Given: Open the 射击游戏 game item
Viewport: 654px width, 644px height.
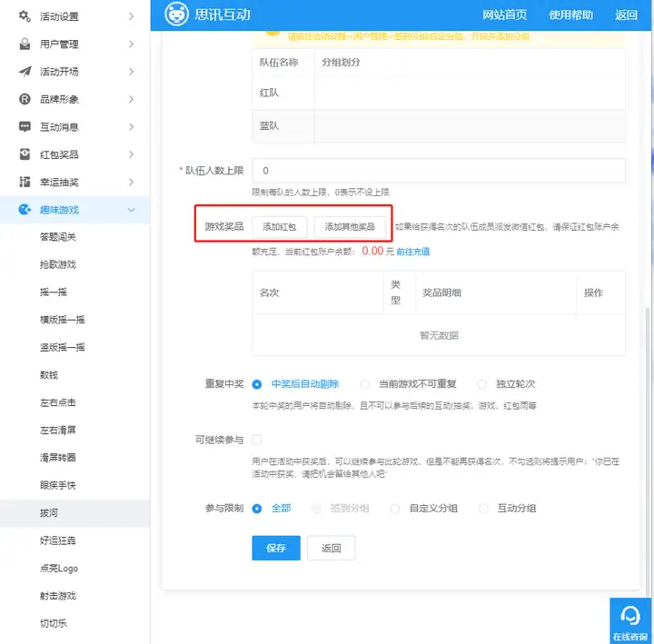Looking at the screenshot, I should pos(58,596).
